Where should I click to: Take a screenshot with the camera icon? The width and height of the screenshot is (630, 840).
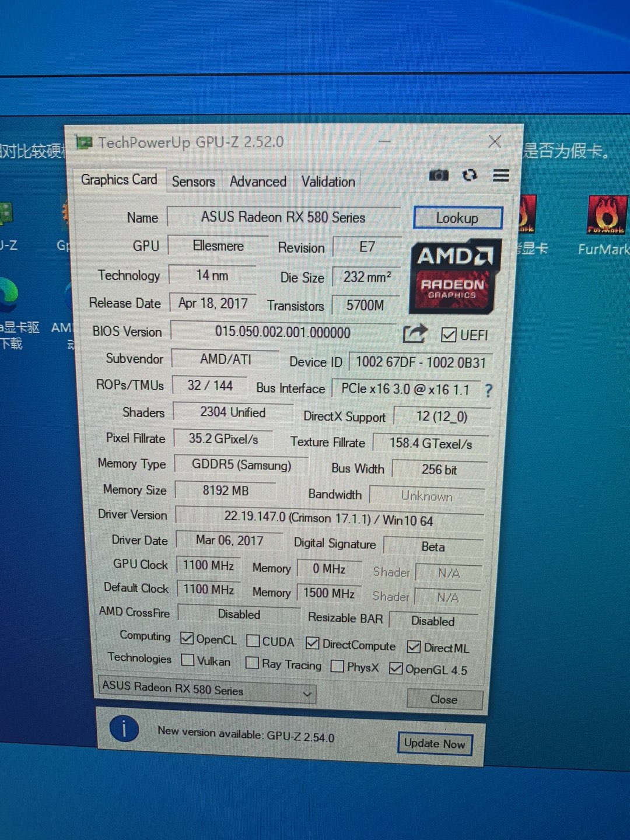pyautogui.click(x=439, y=175)
